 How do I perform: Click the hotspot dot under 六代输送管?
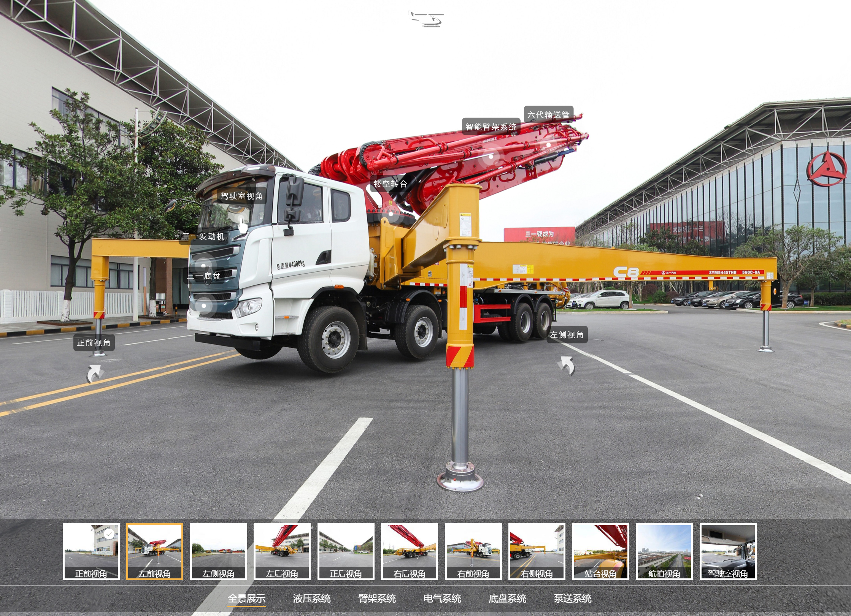tap(548, 145)
